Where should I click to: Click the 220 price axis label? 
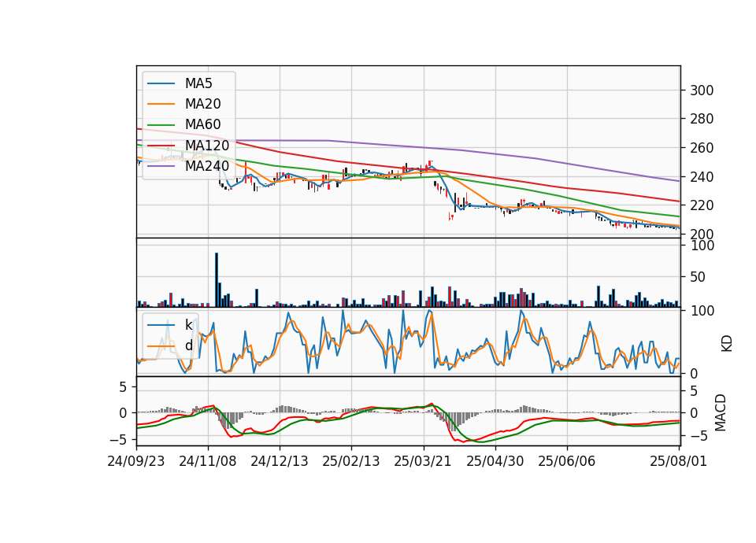(702, 205)
